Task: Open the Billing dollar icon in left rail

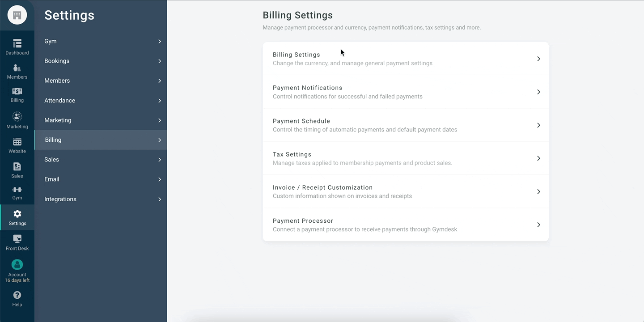Action: [17, 92]
